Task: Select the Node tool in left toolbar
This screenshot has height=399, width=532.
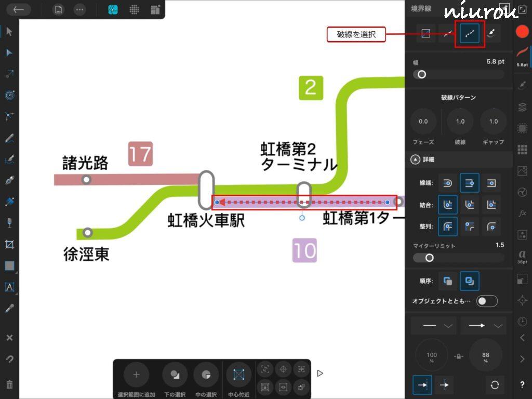Action: point(9,53)
